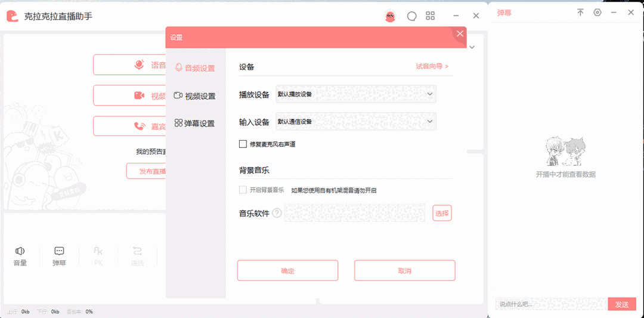
Task: Click the two-character illustration in 弹幕 window
Action: (x=565, y=152)
